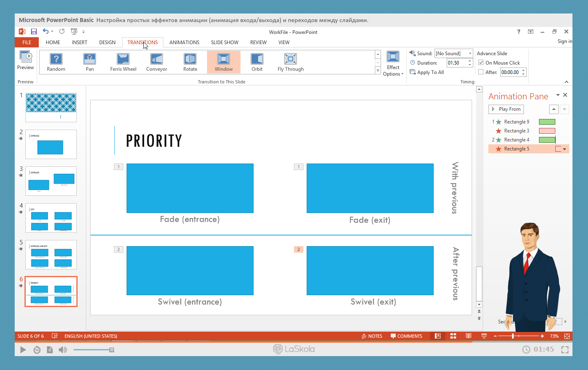Click the Play From button
Viewport: 588px width, 370px height.
click(506, 109)
